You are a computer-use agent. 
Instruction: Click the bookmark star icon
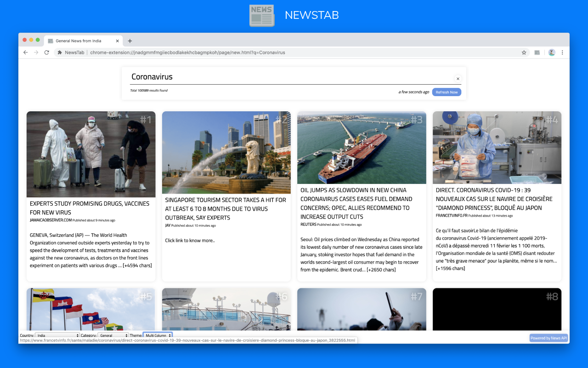coord(524,52)
